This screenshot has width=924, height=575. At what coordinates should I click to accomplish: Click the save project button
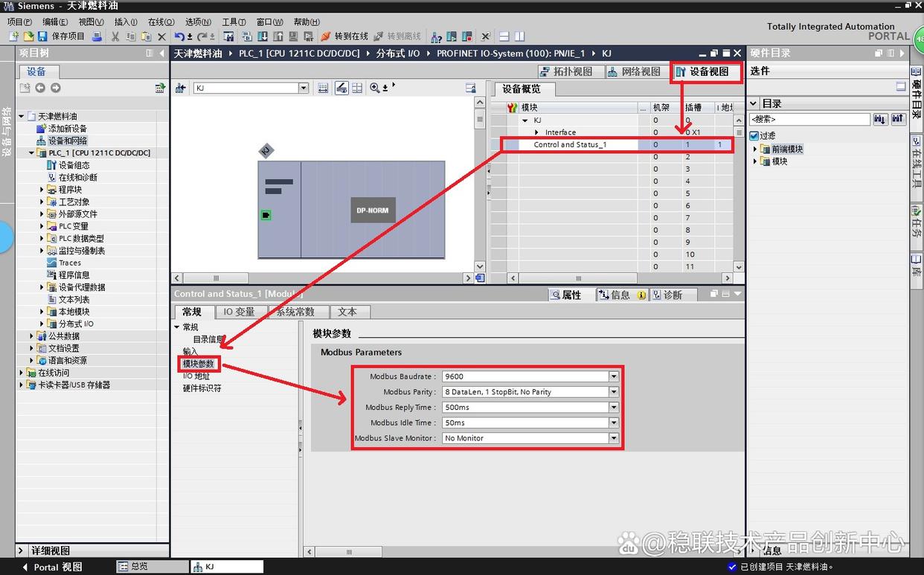[x=61, y=36]
